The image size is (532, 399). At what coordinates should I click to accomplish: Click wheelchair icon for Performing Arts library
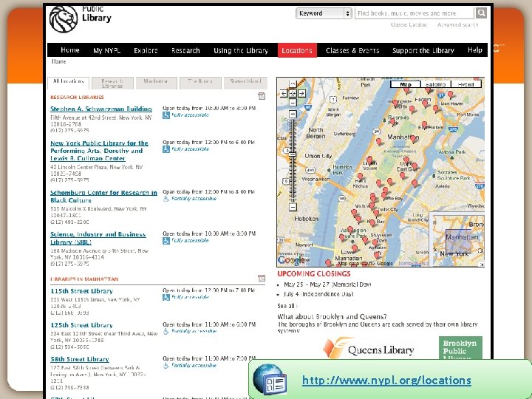point(166,149)
